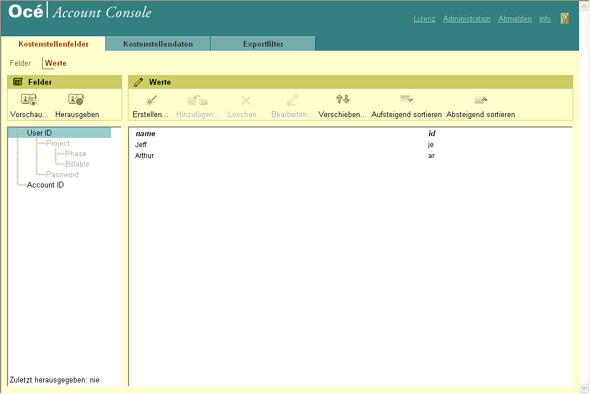Viewport: 590px width, 394px height.
Task: Click the Erstellen create icon
Action: click(x=151, y=100)
